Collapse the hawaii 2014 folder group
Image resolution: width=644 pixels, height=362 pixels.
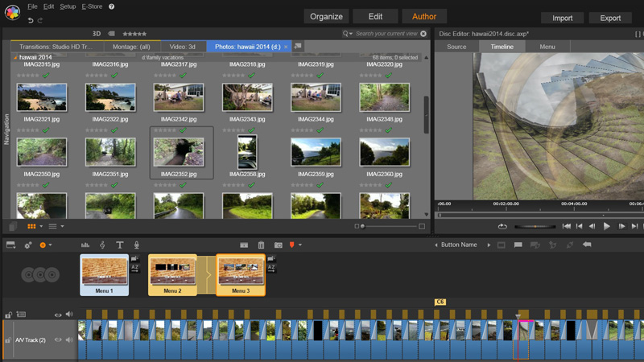click(15, 58)
